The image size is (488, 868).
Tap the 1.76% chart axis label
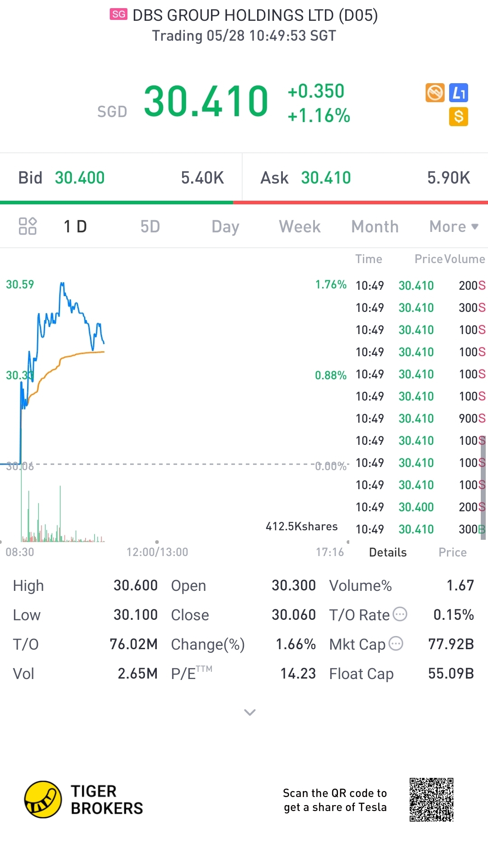pyautogui.click(x=331, y=285)
